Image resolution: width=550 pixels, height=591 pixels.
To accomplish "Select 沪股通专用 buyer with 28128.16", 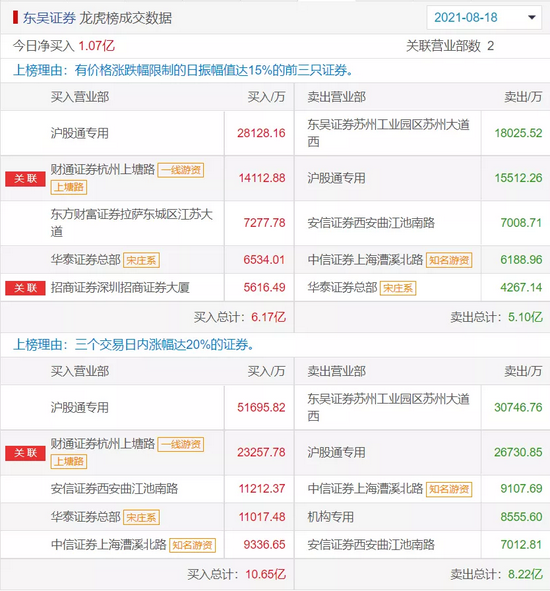I will coord(80,133).
